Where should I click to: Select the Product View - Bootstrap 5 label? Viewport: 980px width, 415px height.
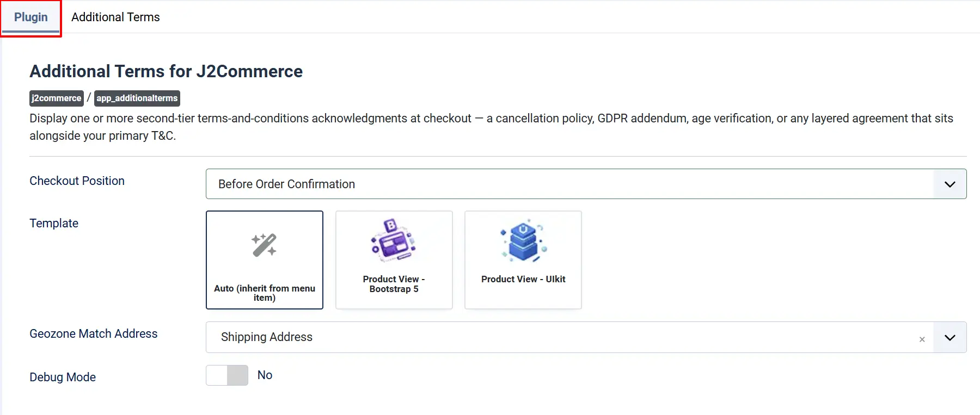click(x=394, y=284)
